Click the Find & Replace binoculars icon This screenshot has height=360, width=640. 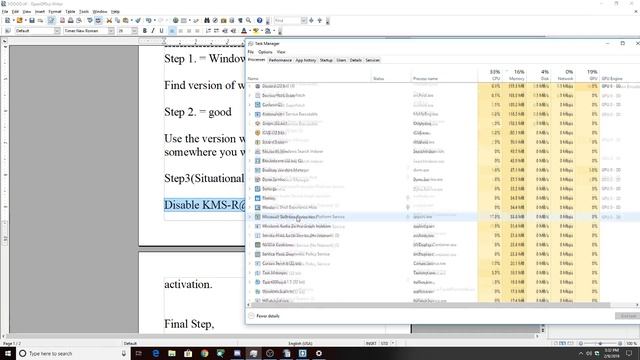(x=207, y=20)
